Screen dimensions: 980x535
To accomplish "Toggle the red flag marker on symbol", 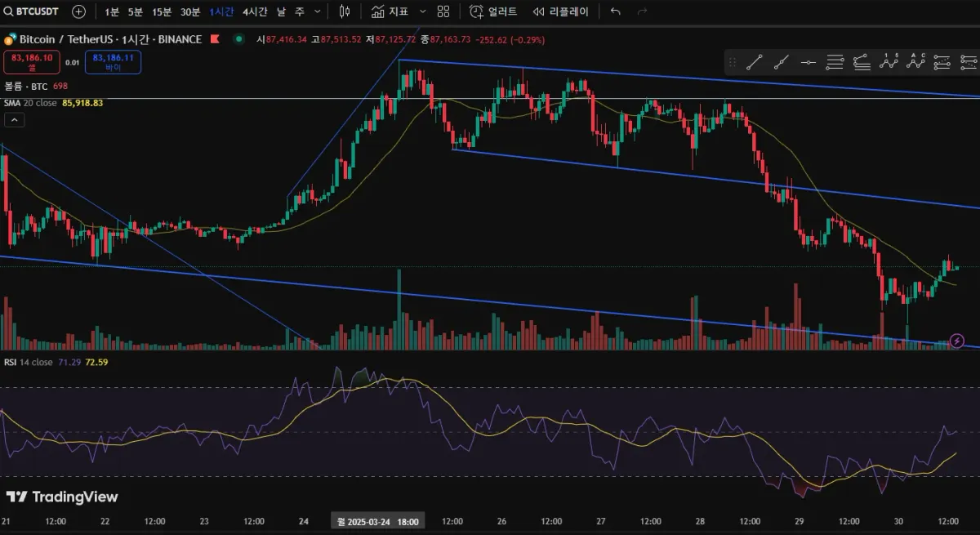I will (215, 39).
